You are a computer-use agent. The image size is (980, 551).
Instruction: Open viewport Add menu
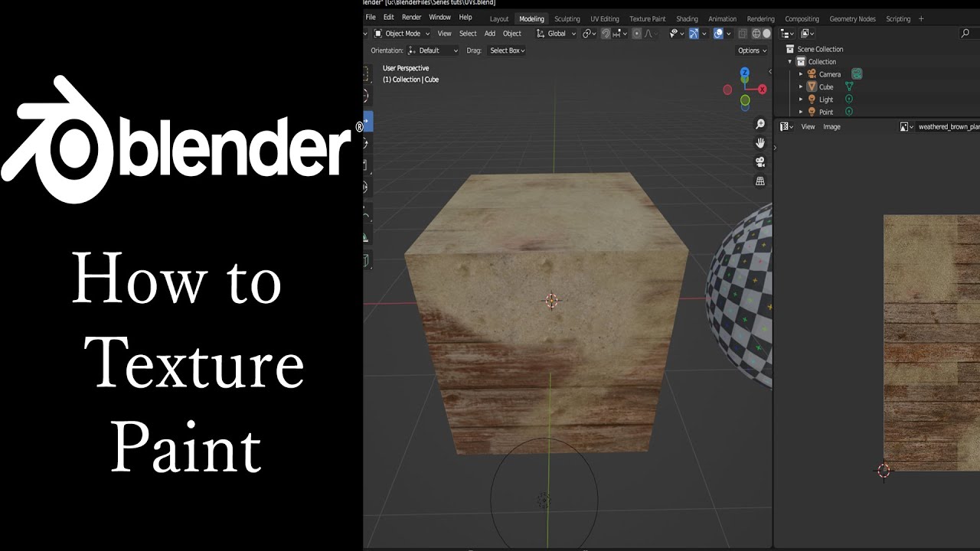click(490, 34)
